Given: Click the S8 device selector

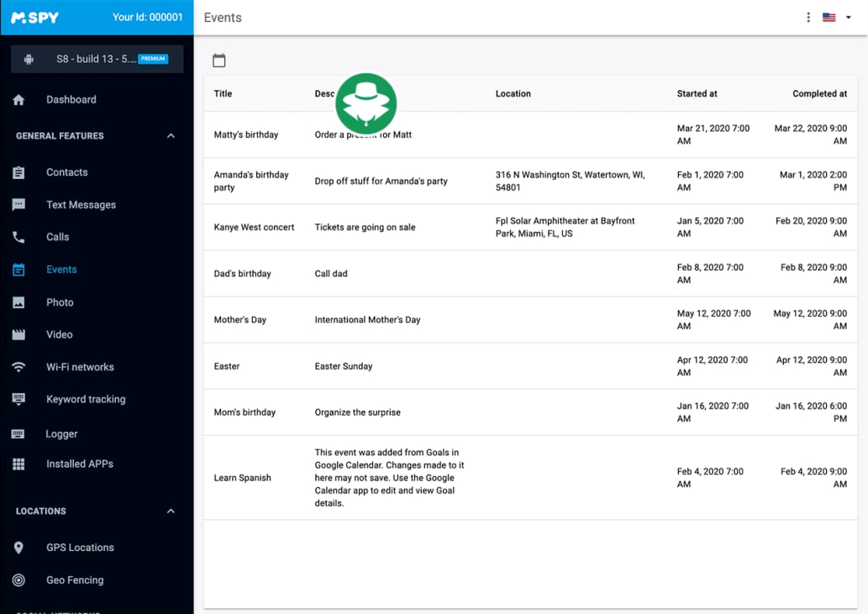Looking at the screenshot, I should coord(97,60).
